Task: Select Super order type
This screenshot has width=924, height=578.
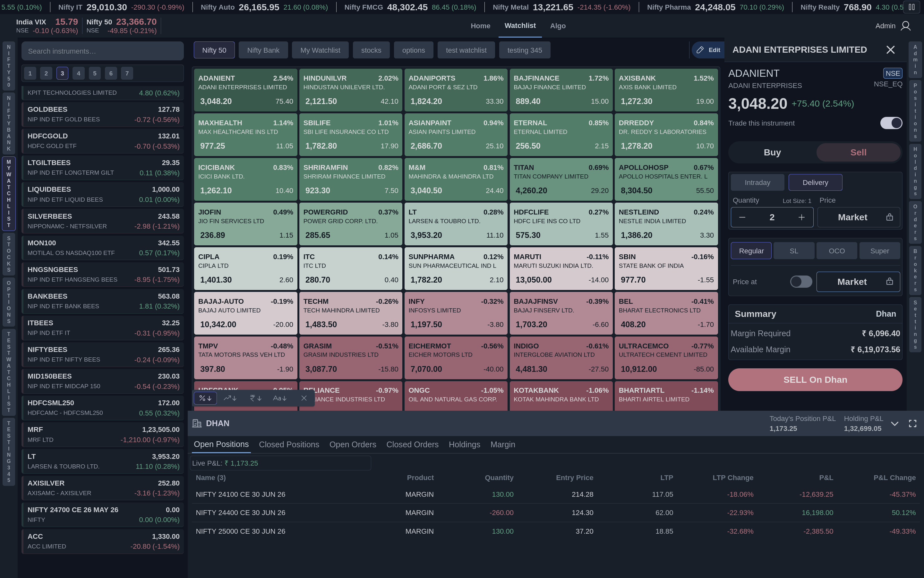Action: [879, 251]
